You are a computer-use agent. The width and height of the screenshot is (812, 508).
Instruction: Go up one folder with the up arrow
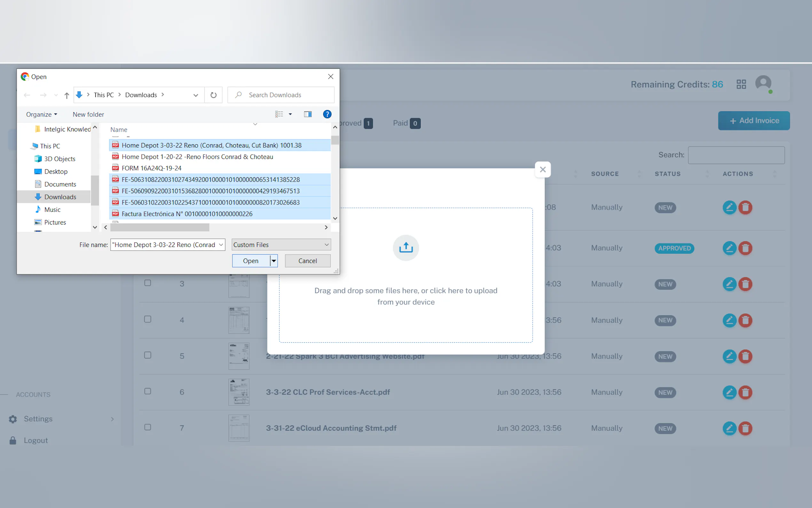[x=66, y=95]
